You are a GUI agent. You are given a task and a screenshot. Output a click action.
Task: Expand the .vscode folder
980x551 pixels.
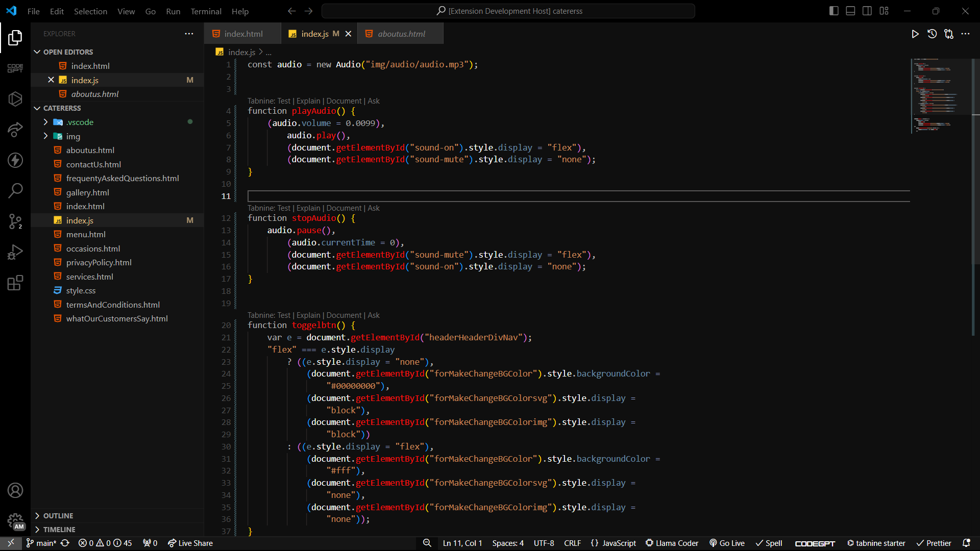click(x=80, y=122)
